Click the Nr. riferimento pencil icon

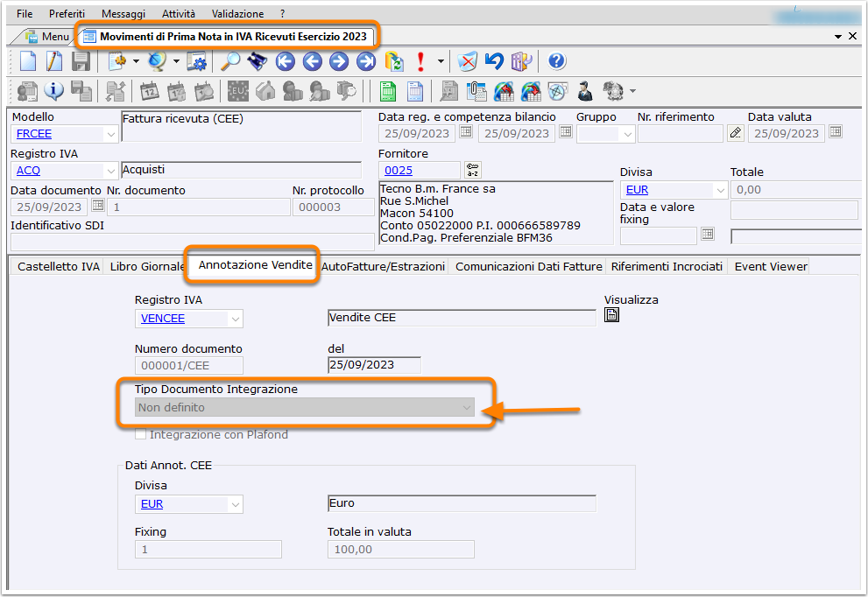(x=735, y=133)
